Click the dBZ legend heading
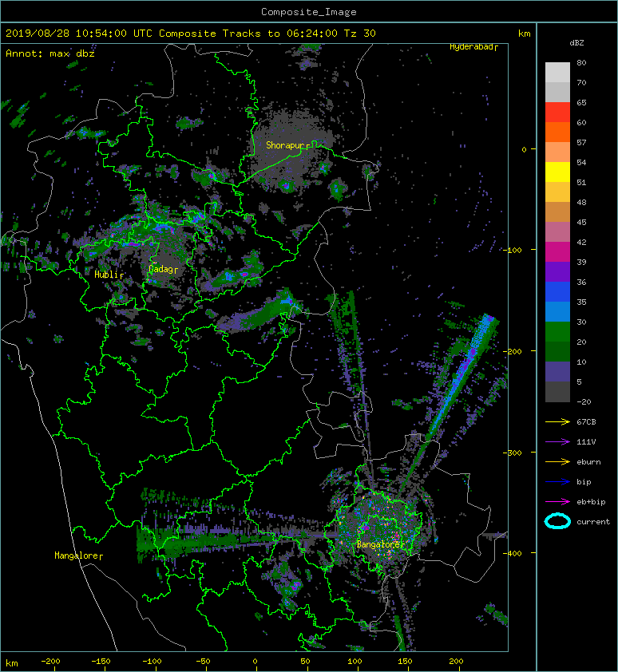Viewport: 618px width, 672px height. 576,43
